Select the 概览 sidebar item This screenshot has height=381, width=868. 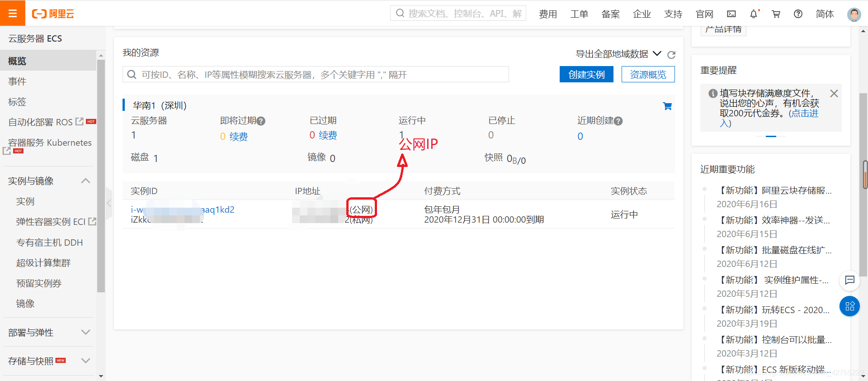(x=48, y=61)
